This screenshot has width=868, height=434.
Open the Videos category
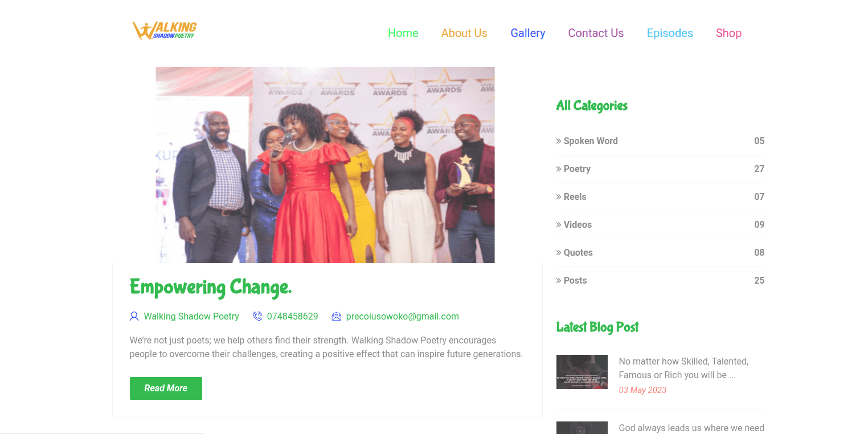[578, 225]
